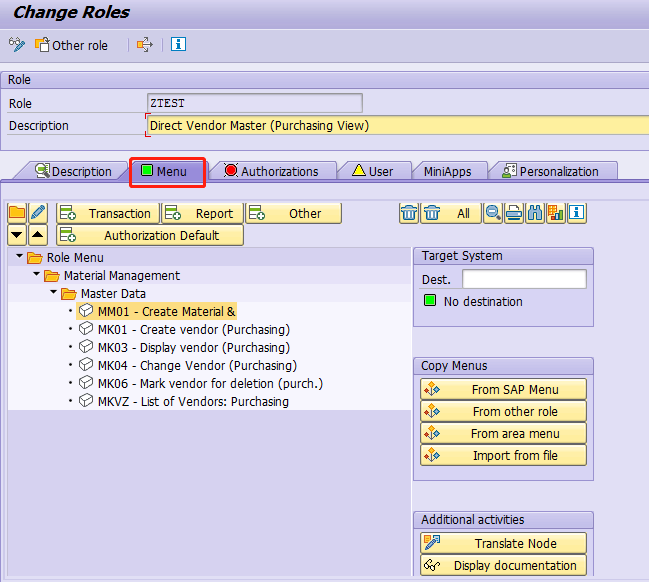Print the menu using printer icon
This screenshot has width=649, height=582.
point(514,213)
